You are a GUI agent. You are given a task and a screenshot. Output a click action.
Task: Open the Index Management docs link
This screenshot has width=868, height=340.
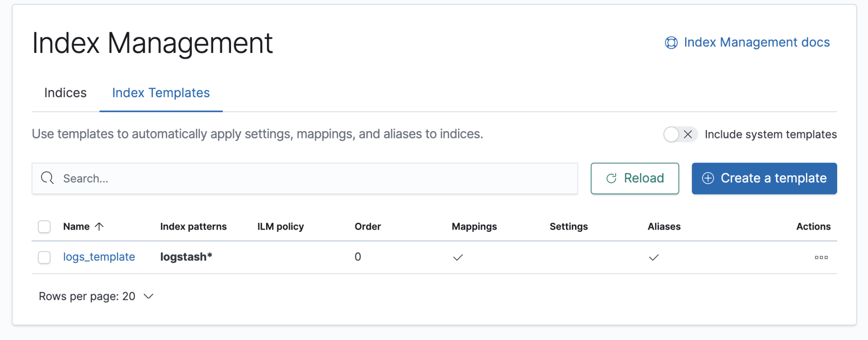coord(756,43)
